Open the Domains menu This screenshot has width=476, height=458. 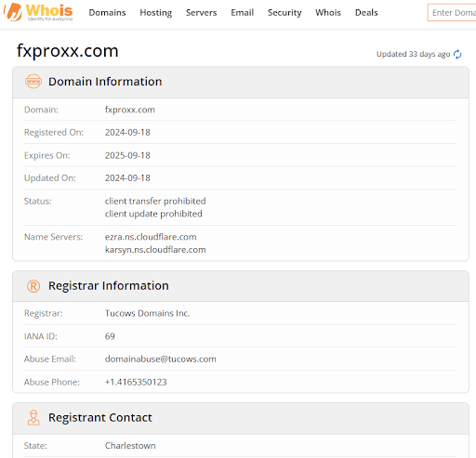[x=107, y=13]
